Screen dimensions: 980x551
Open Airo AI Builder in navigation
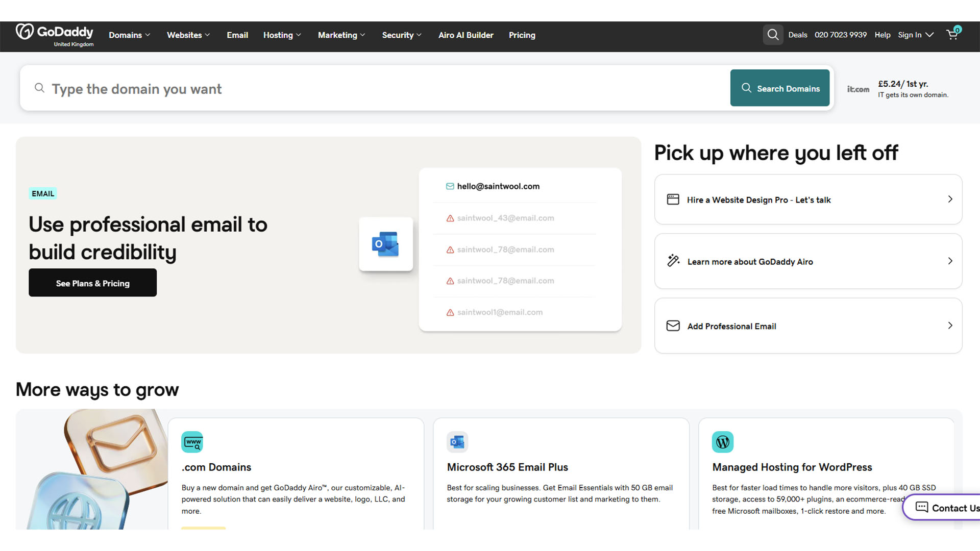pos(465,35)
